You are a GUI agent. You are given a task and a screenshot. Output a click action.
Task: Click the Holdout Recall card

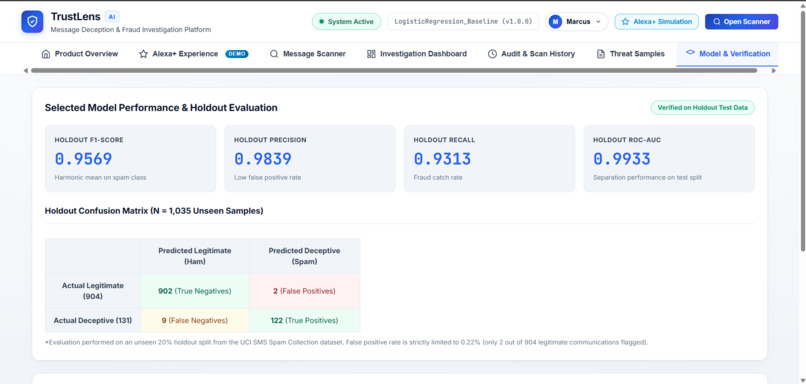(x=489, y=159)
